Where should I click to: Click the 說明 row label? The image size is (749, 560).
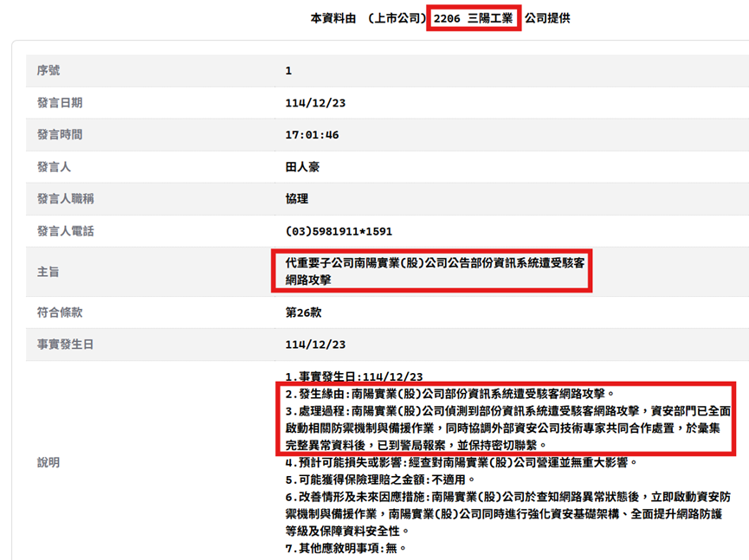[48, 462]
